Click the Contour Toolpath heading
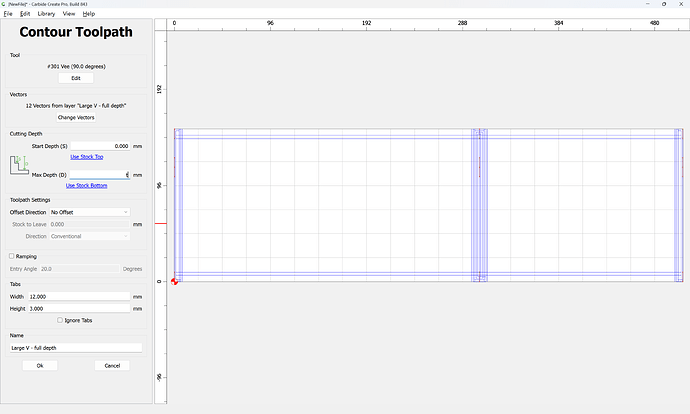Viewport: 690px width, 414px height. 76,32
